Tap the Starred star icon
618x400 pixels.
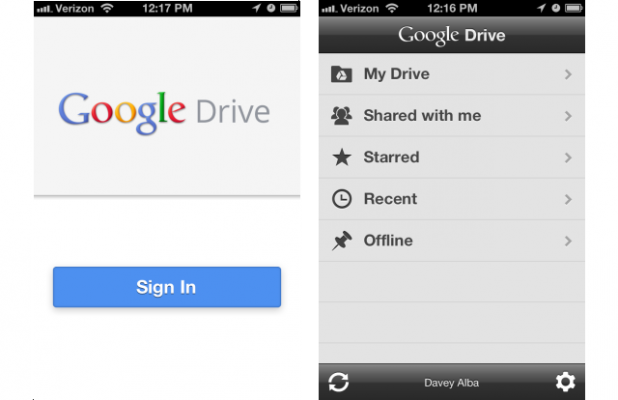point(342,157)
